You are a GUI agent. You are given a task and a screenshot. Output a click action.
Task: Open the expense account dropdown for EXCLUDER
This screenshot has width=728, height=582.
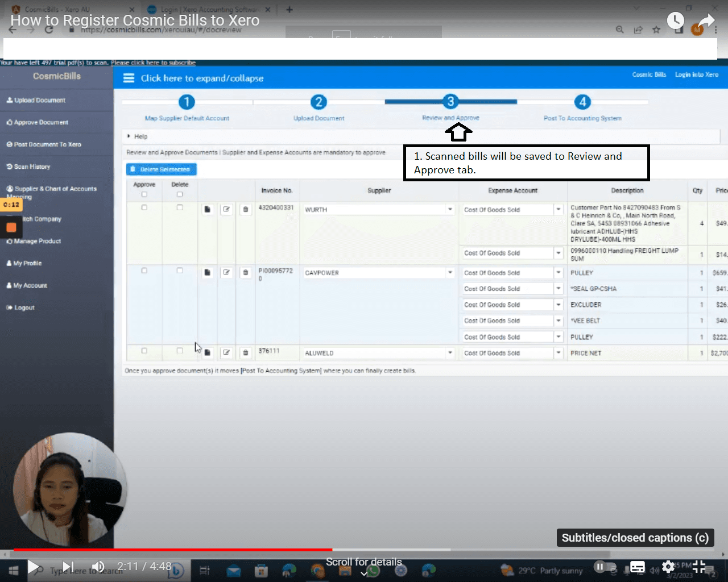559,305
